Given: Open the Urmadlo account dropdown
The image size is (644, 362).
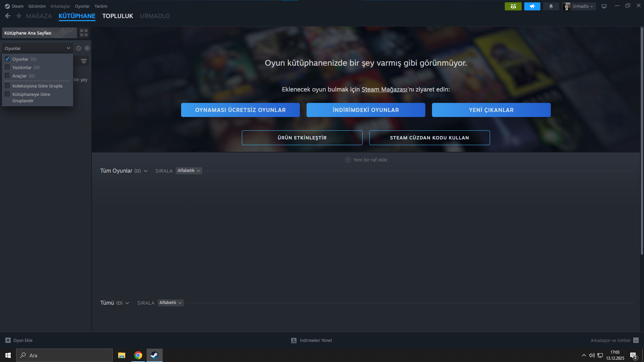Looking at the screenshot, I should click(x=582, y=6).
